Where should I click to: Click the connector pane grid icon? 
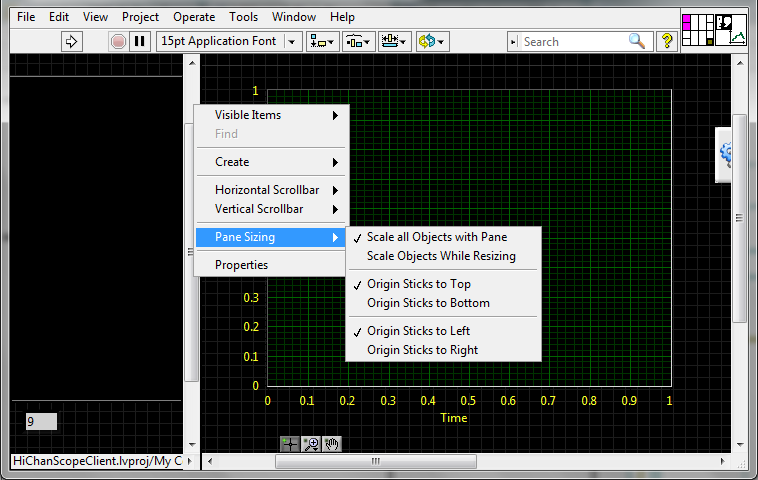tap(697, 28)
